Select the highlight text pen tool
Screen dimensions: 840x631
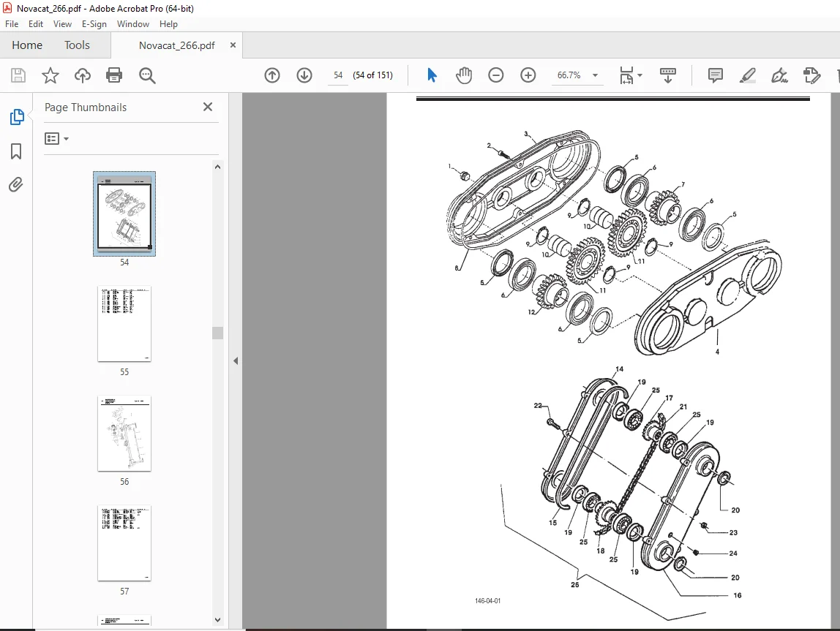(x=747, y=75)
